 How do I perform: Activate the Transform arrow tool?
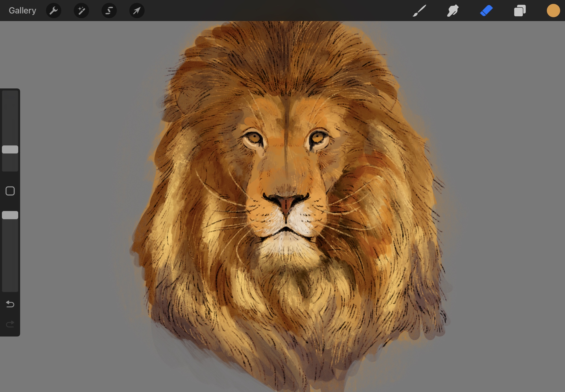pos(137,11)
